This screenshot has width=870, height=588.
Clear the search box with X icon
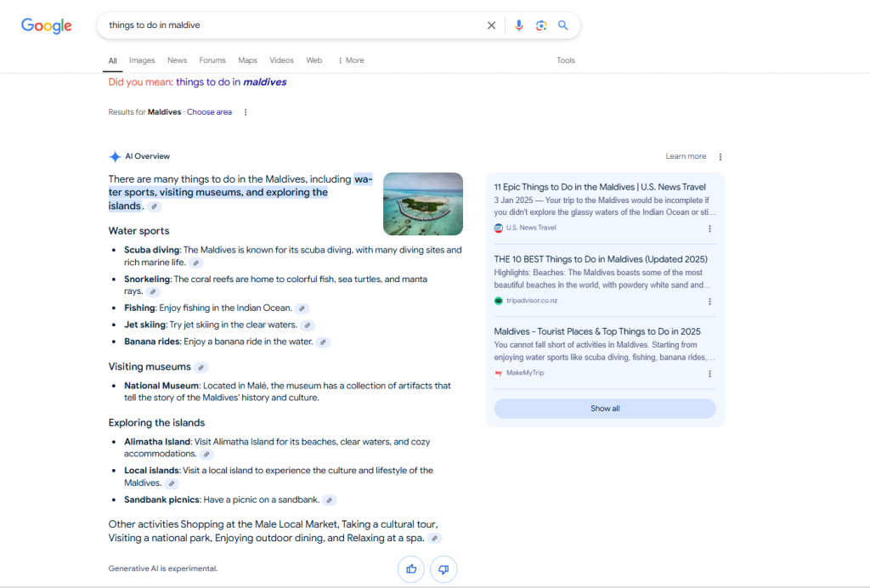pos(491,25)
